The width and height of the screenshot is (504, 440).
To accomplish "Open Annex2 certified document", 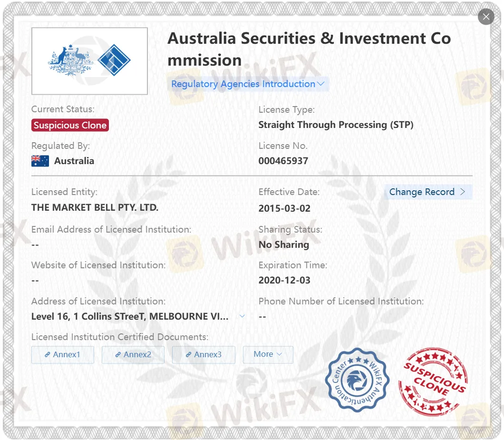I will [x=133, y=354].
